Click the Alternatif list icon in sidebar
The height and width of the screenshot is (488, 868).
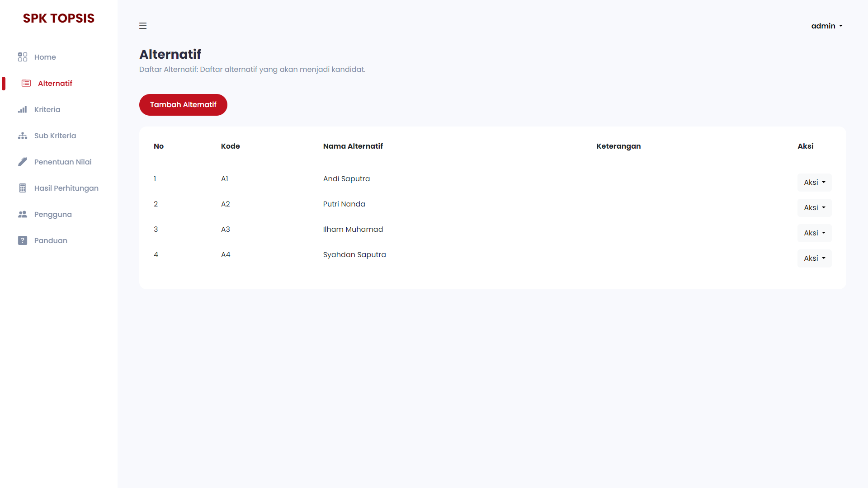26,83
